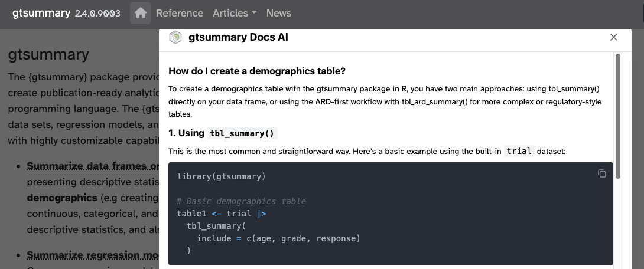Close the gtsummary Docs AI dialog

pyautogui.click(x=613, y=37)
